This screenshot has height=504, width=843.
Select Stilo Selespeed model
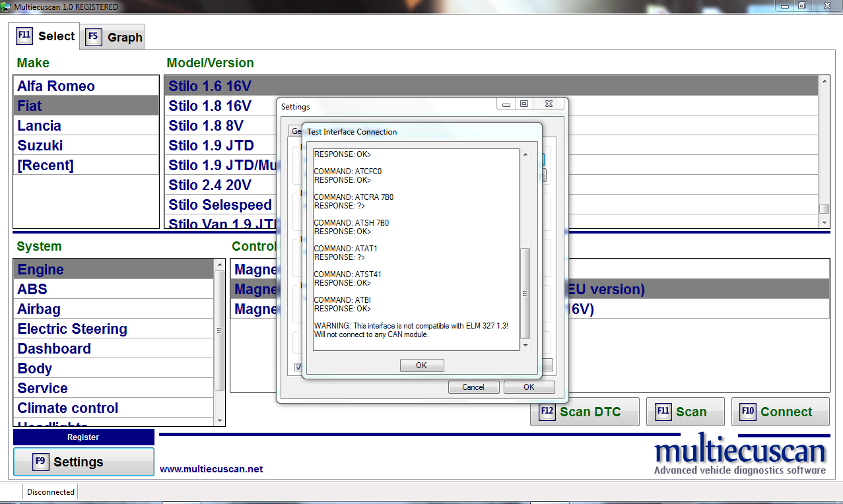click(221, 205)
